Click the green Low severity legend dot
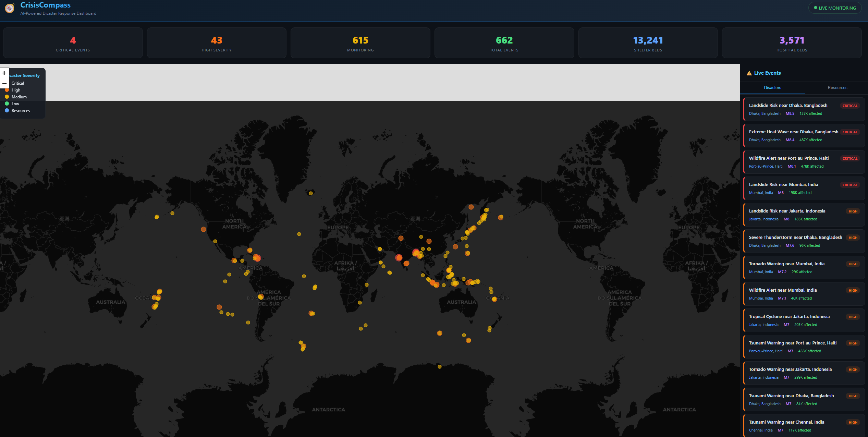This screenshot has width=868, height=437. click(7, 104)
